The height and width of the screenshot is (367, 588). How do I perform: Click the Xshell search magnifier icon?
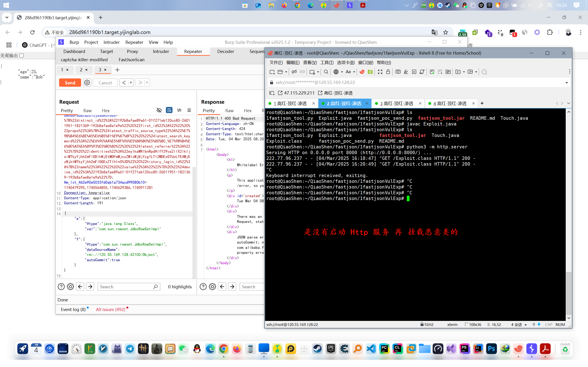[x=326, y=72]
